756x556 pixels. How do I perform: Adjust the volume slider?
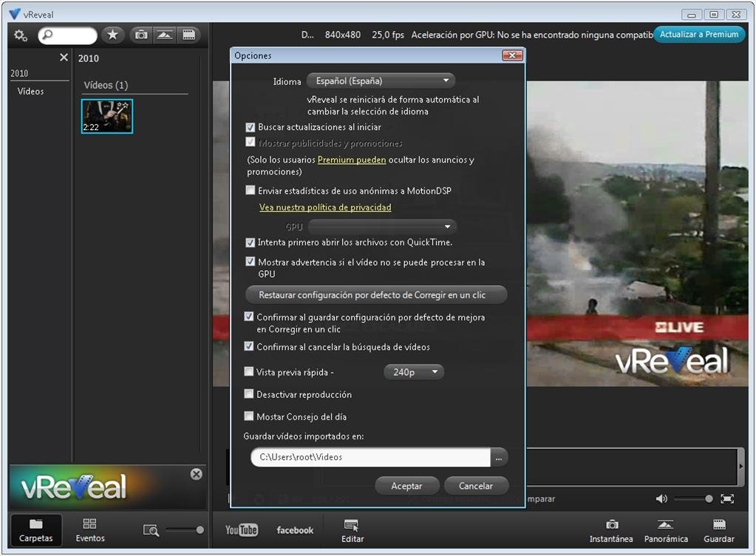[x=693, y=498]
